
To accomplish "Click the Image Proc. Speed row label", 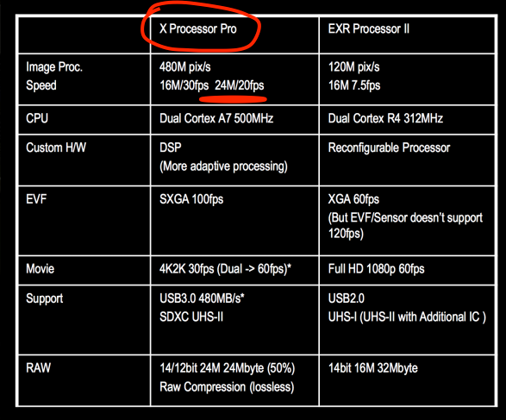I will 54,76.
